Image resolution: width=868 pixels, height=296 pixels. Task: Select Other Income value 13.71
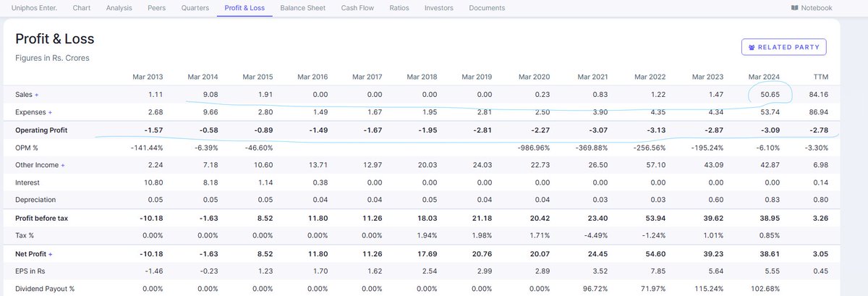coord(318,165)
